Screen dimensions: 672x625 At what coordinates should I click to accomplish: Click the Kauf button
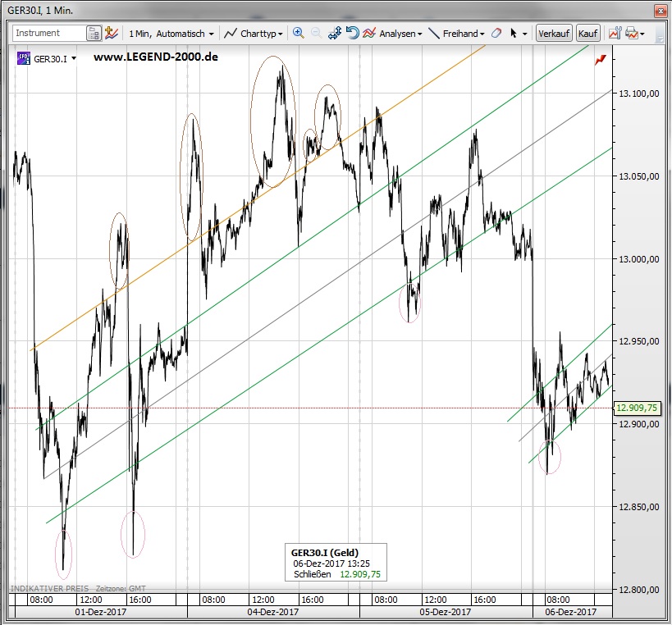587,34
